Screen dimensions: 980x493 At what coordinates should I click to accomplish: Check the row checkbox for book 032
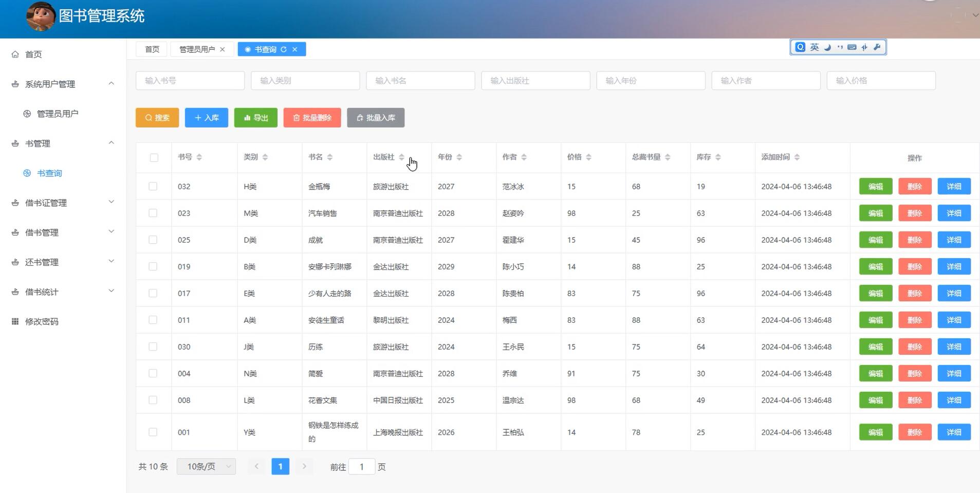tap(153, 186)
